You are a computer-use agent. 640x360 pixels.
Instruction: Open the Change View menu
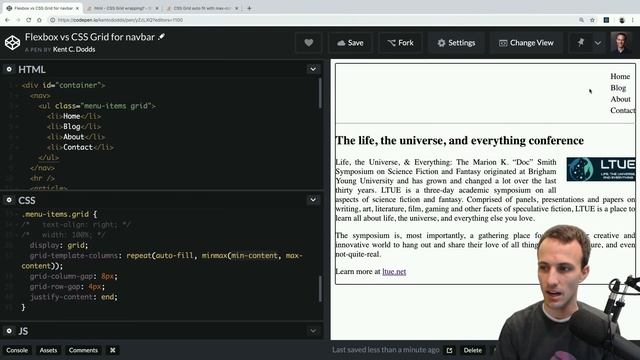coord(527,42)
